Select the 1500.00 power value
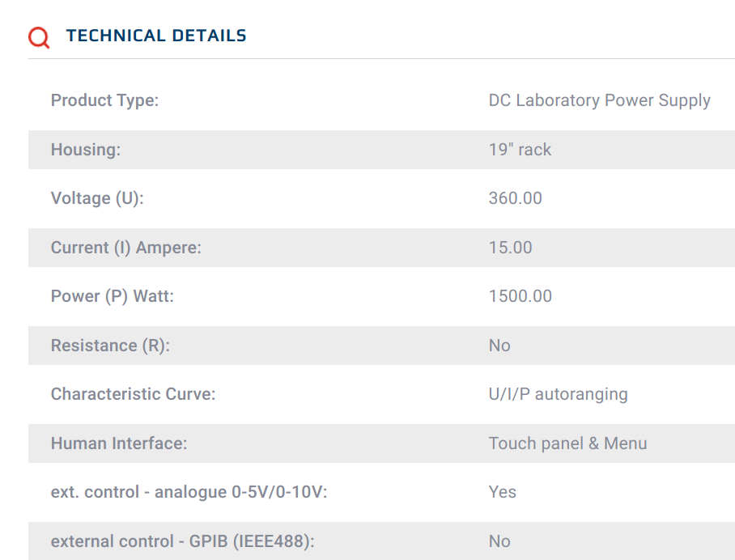The width and height of the screenshot is (735, 560). [520, 296]
